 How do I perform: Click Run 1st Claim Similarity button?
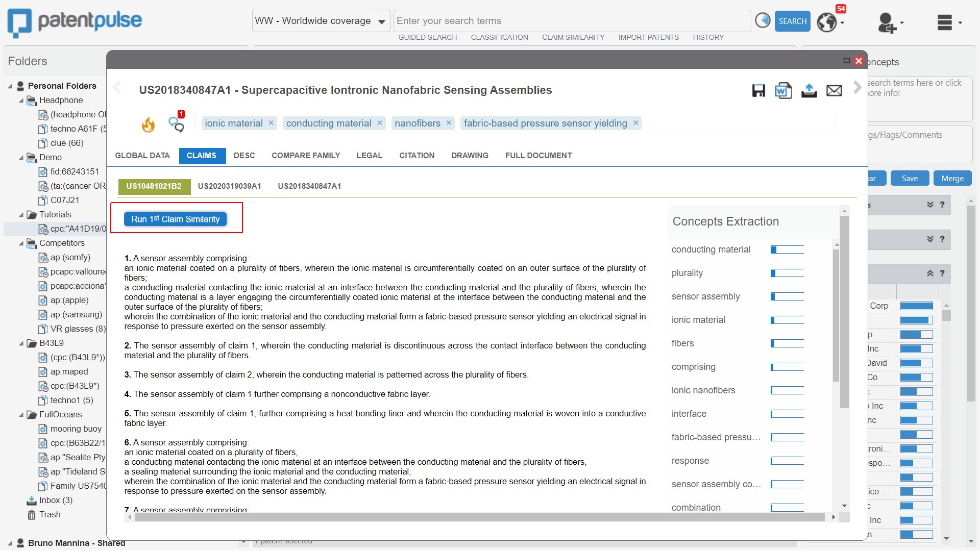(175, 219)
